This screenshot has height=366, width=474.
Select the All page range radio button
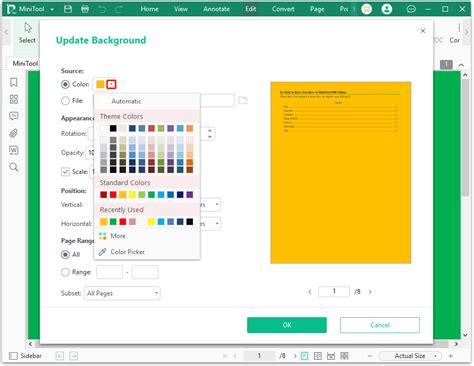pyautogui.click(x=65, y=255)
